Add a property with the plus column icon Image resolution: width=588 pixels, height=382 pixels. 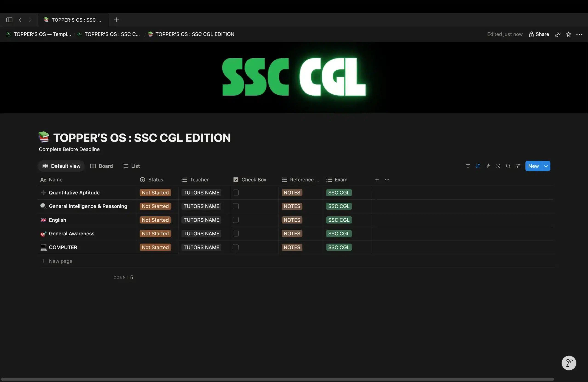377,180
